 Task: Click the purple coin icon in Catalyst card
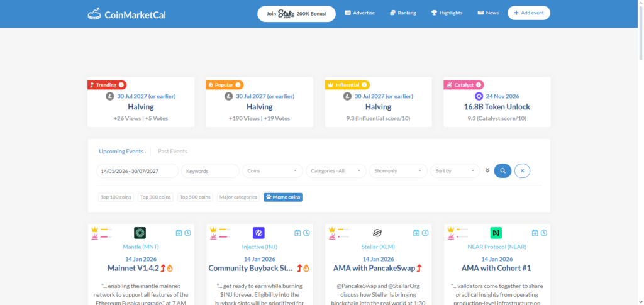click(x=479, y=96)
